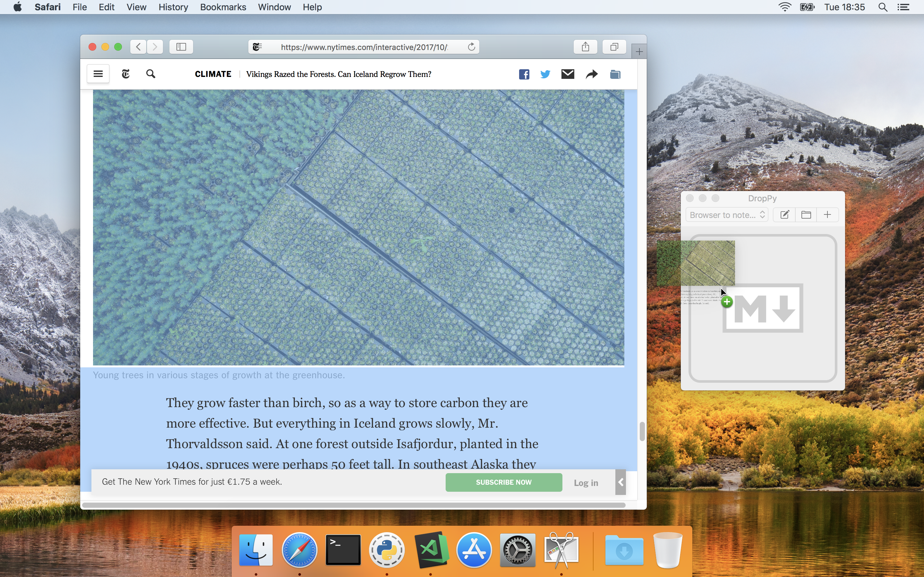
Task: Open the Bookmarks menu
Action: (x=223, y=7)
